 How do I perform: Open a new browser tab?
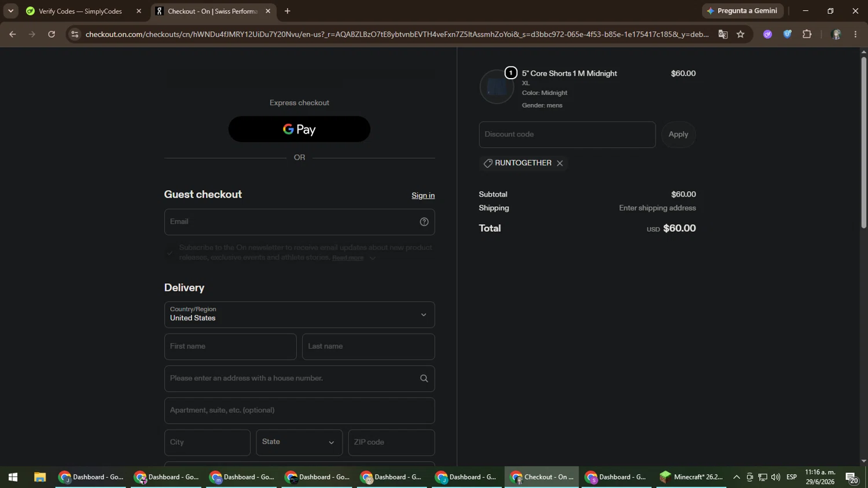pyautogui.click(x=288, y=11)
